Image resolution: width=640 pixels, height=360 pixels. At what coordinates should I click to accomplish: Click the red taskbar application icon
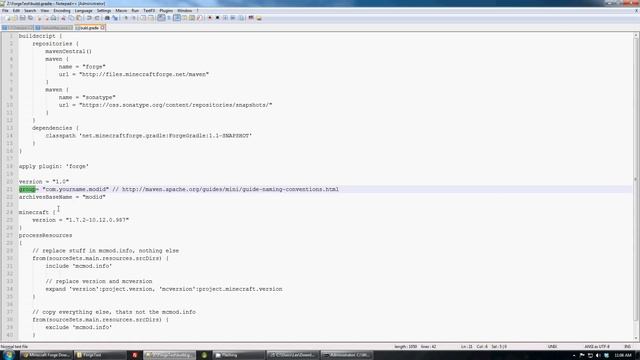pos(134,355)
